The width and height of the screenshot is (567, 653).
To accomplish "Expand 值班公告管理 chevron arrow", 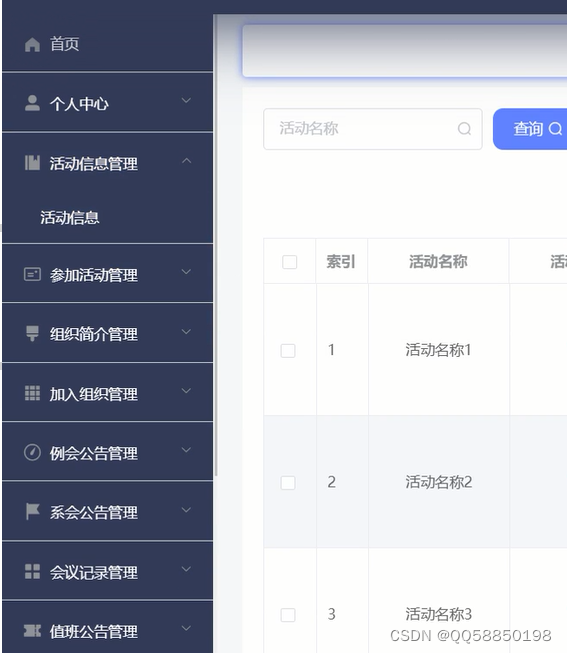I will point(186,628).
